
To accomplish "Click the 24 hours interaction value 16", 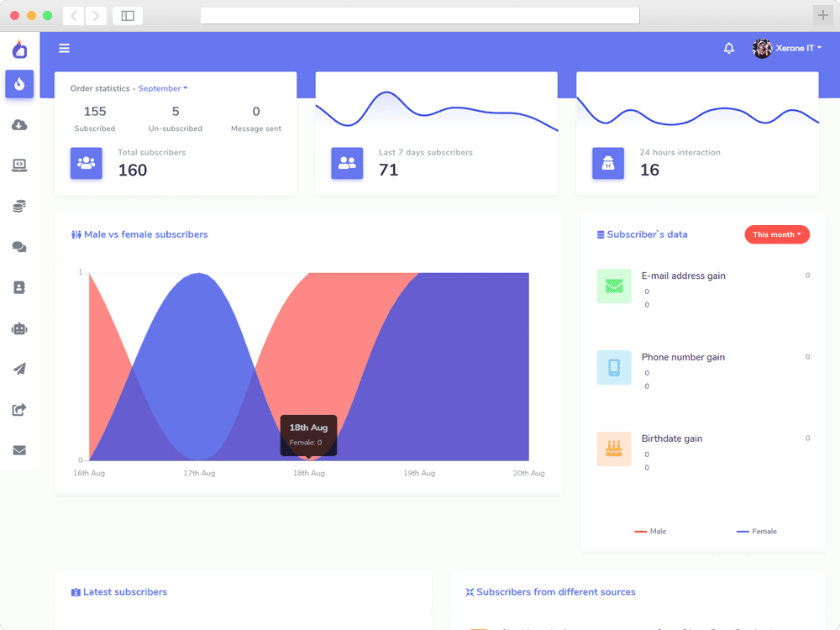I will (x=649, y=170).
